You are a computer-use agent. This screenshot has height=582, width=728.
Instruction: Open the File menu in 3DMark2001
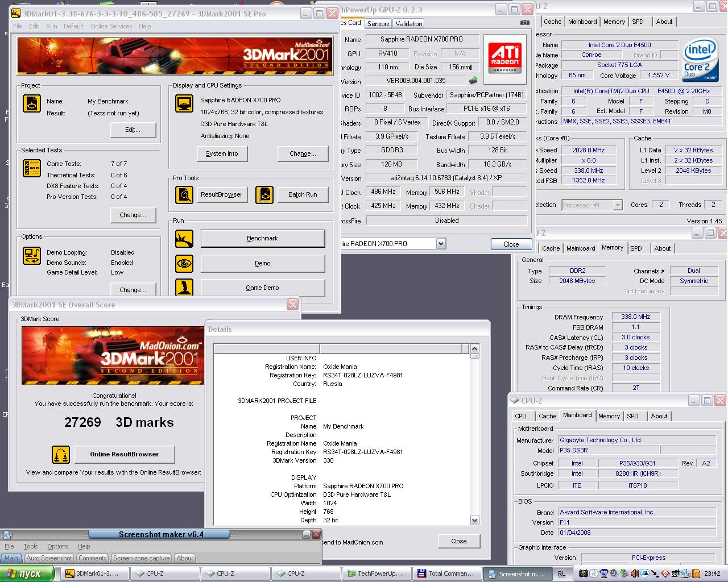point(18,26)
